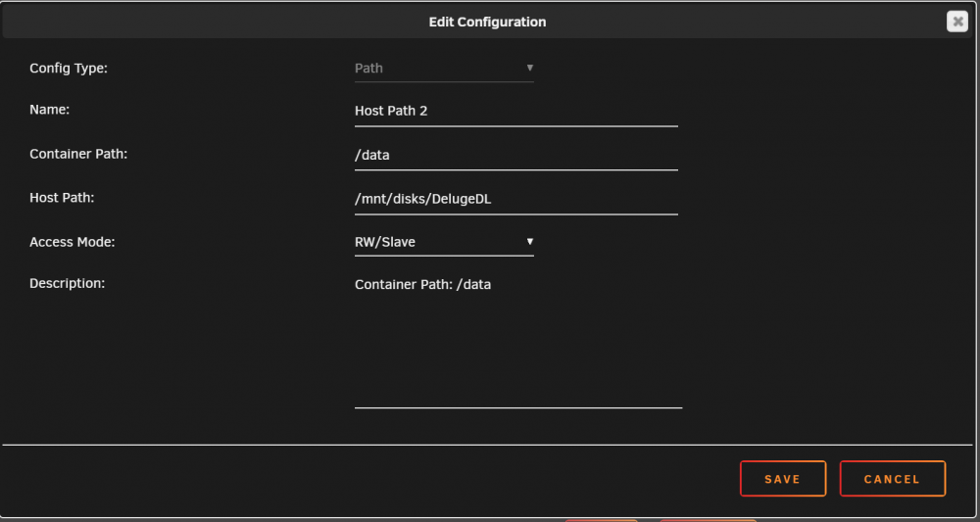Select the Host Path label

click(x=62, y=197)
